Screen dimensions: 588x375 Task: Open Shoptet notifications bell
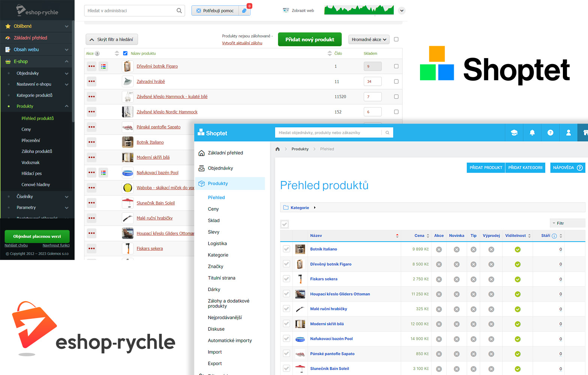pyautogui.click(x=532, y=133)
